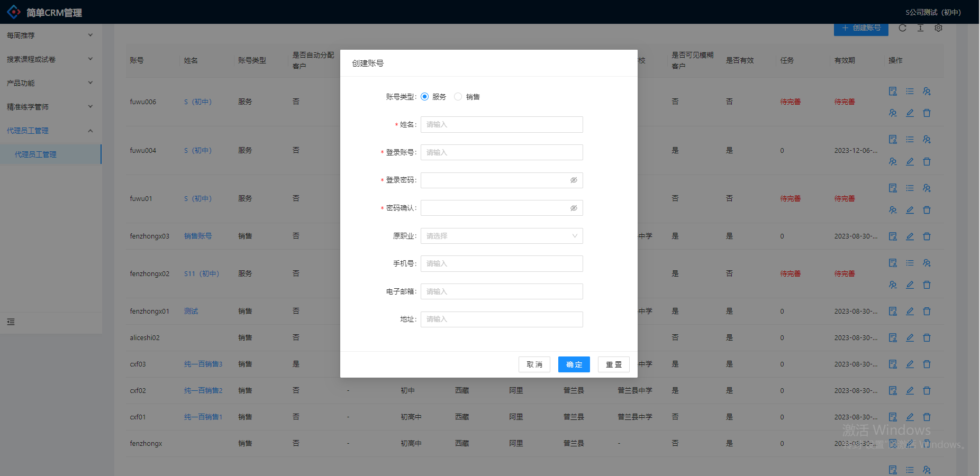Click into the 登录账号 input field
Viewport: 980px width, 476px height.
(x=501, y=152)
